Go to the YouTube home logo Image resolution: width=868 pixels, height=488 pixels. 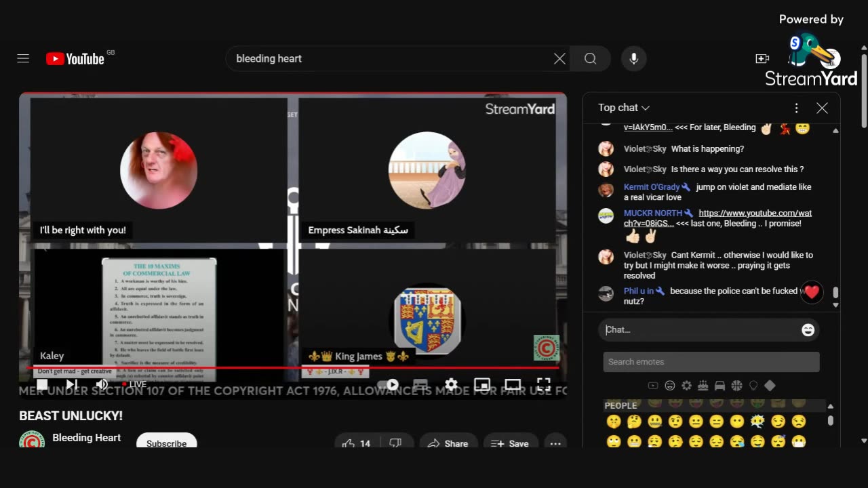tap(75, 59)
